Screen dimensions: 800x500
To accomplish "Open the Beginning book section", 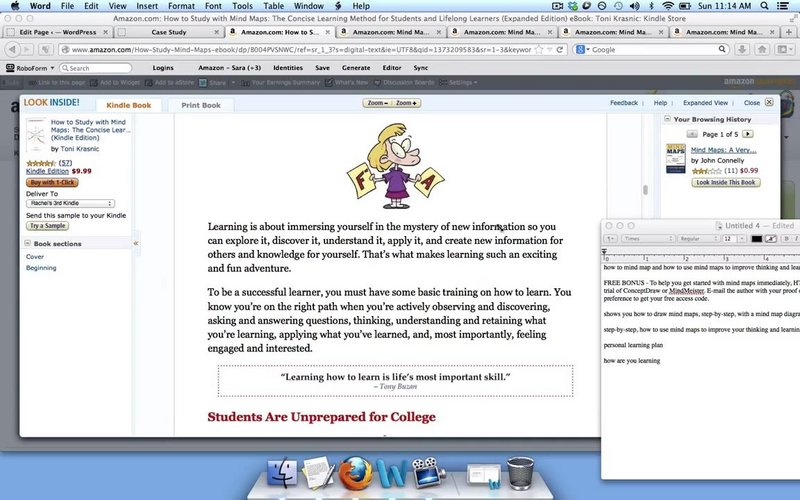I will click(41, 268).
